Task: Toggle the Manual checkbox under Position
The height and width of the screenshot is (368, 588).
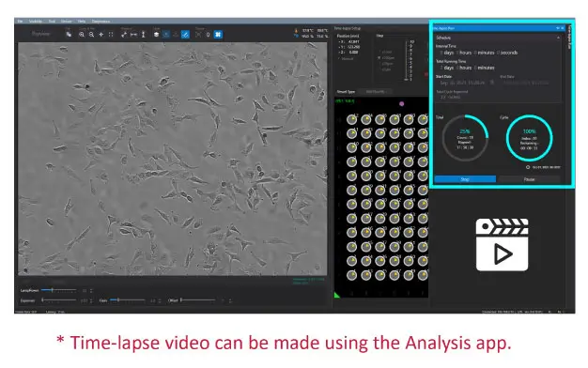Action: (339, 58)
